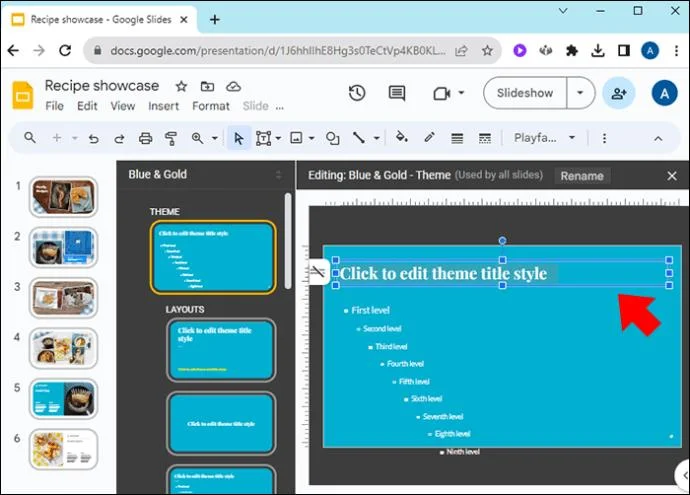Click the Slideshow button

pyautogui.click(x=525, y=93)
